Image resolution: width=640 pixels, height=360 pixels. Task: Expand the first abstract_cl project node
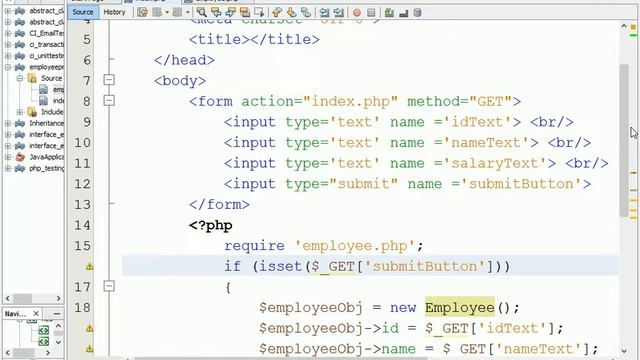pyautogui.click(x=8, y=11)
